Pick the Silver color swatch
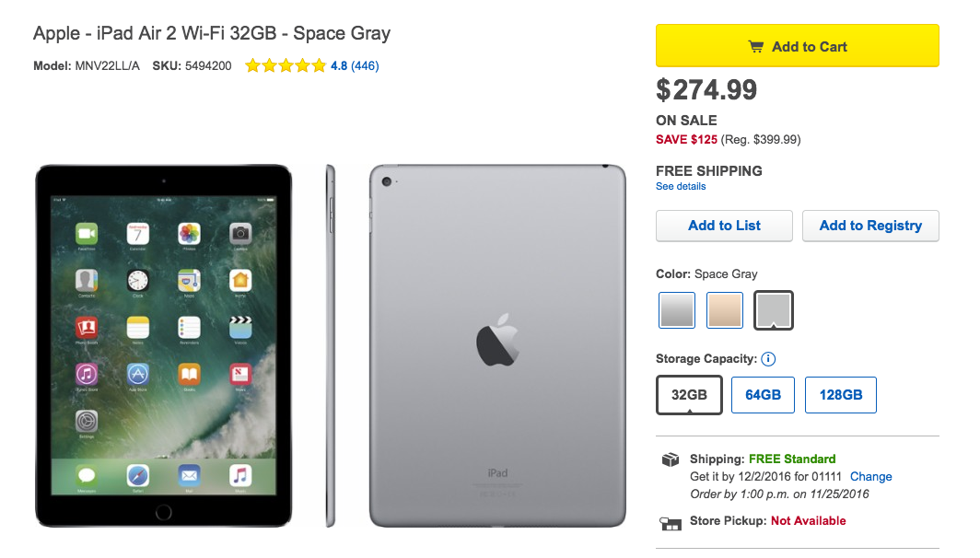The width and height of the screenshot is (980, 558). (677, 310)
